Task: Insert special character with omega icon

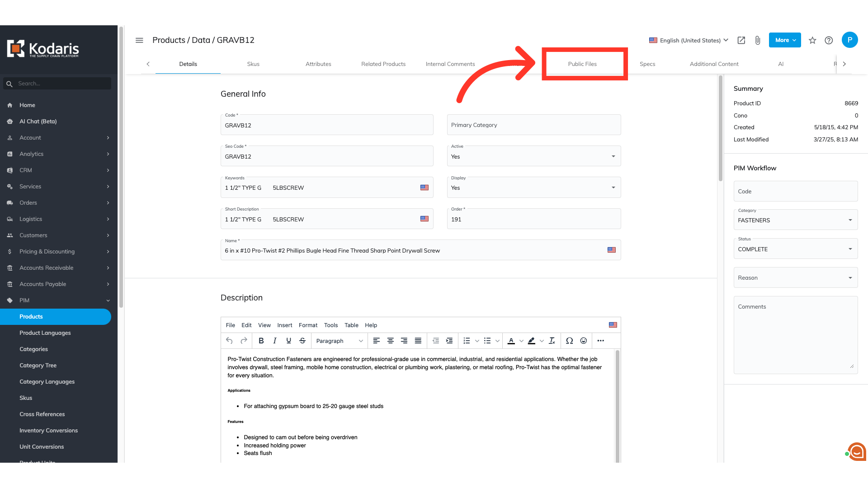Action: (x=569, y=341)
